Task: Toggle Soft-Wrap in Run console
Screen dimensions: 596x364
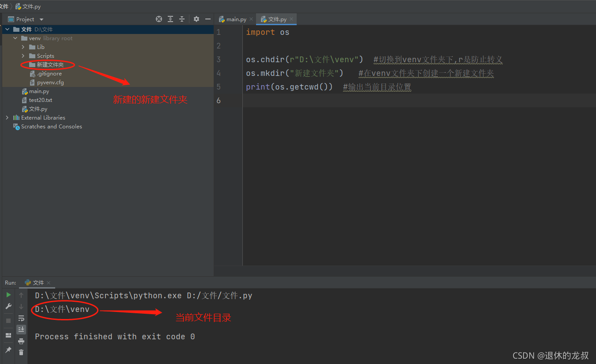Action: pos(21,318)
